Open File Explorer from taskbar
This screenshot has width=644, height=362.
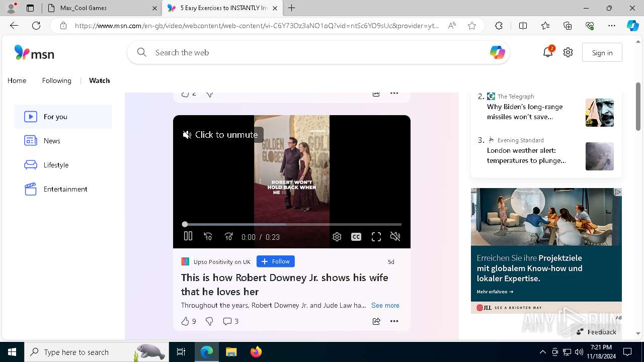pyautogui.click(x=231, y=352)
